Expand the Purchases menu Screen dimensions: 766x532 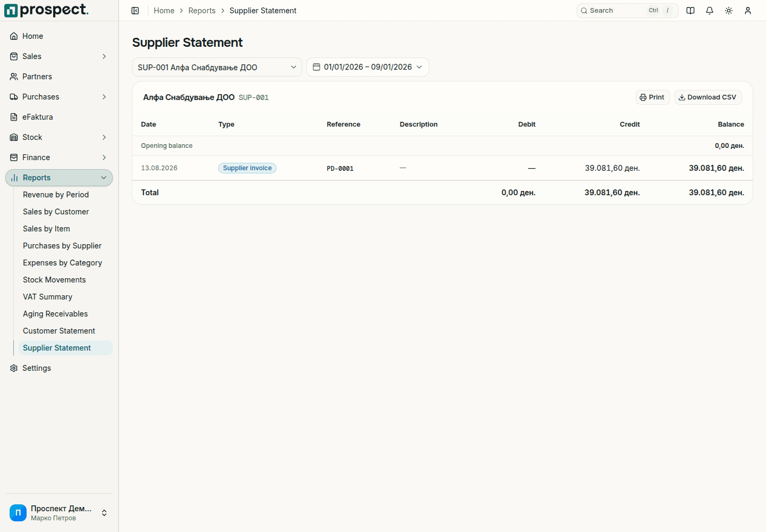[59, 97]
